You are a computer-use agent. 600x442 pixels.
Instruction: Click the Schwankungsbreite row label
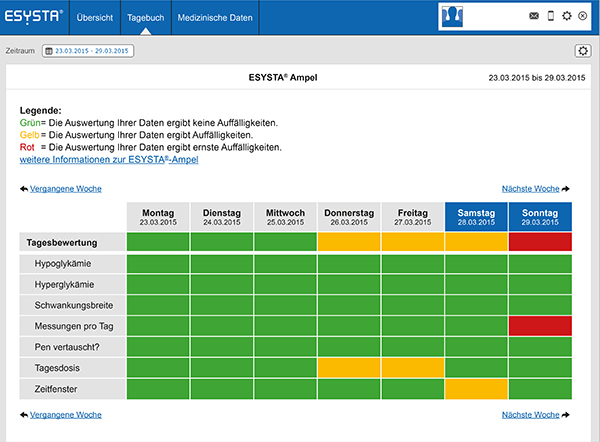pyautogui.click(x=72, y=305)
